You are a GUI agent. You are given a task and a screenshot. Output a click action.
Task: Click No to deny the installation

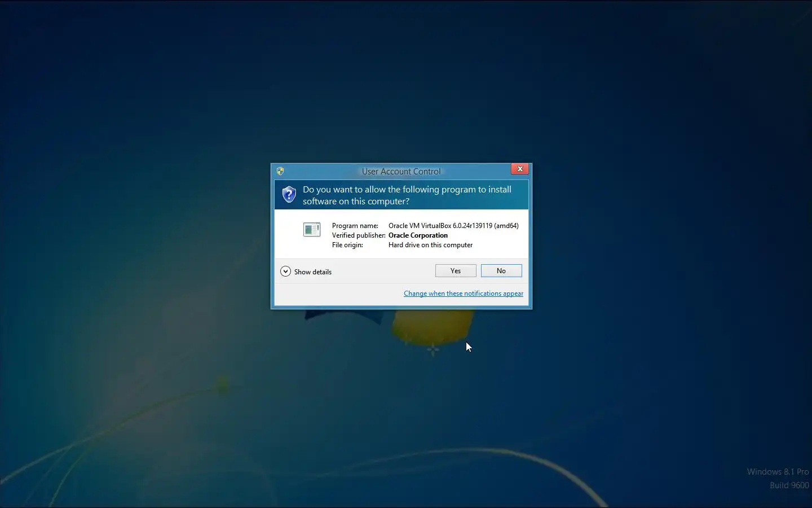[x=501, y=271]
